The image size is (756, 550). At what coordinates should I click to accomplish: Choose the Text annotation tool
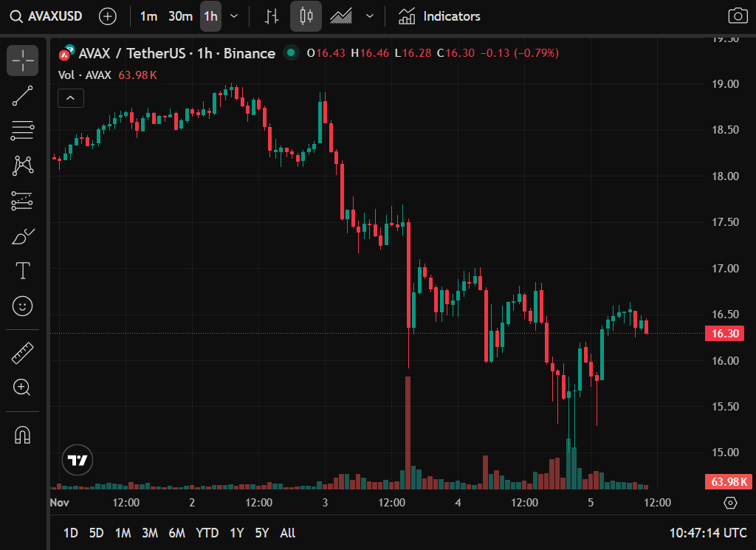point(22,271)
